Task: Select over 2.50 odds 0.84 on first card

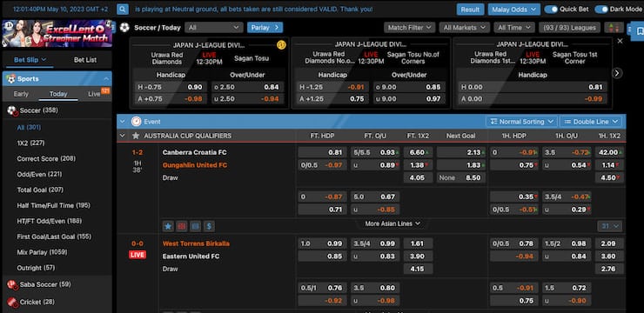Action: pos(247,87)
